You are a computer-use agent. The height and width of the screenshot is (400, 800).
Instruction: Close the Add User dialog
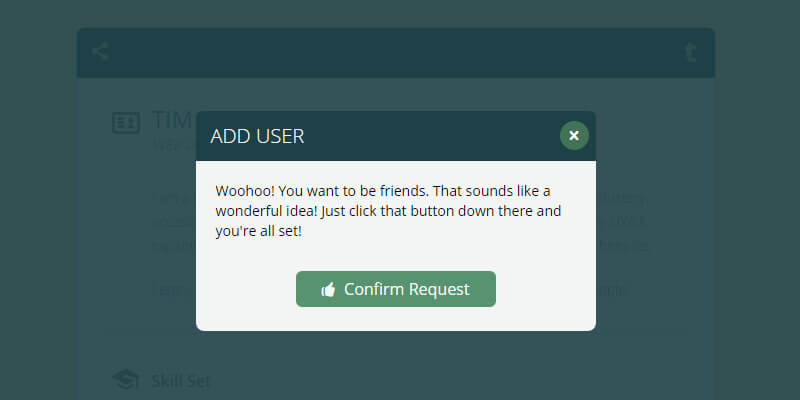(x=574, y=135)
